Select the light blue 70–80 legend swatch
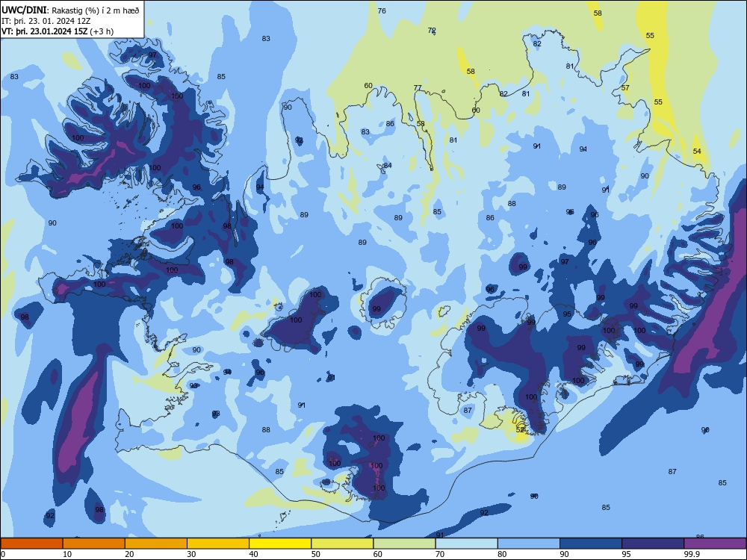This screenshot has width=747, height=560. click(466, 544)
